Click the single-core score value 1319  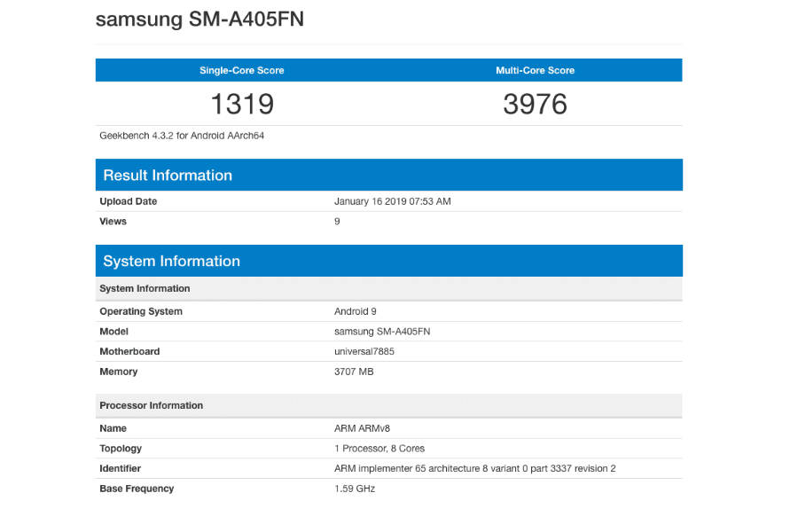click(243, 104)
